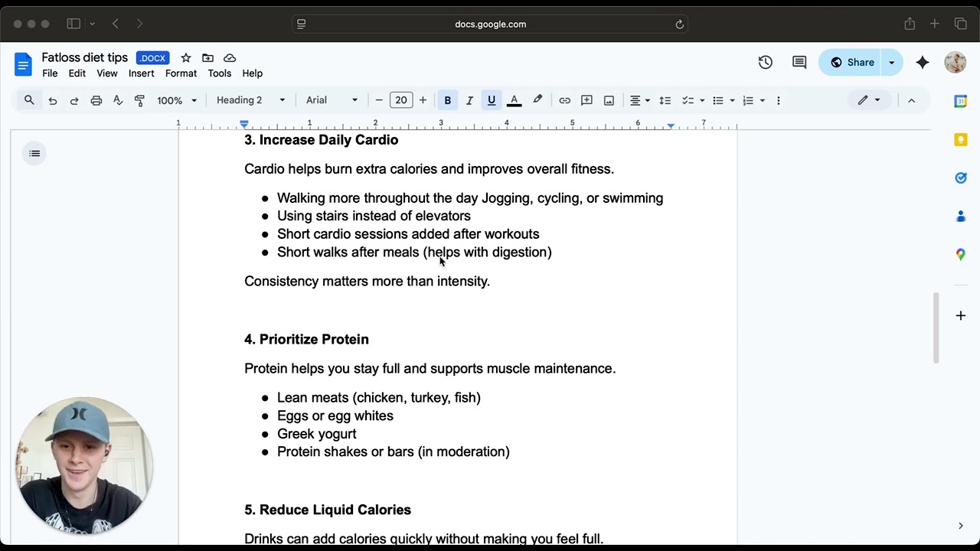This screenshot has width=980, height=551.
Task: Toggle bold formatting
Action: [x=447, y=100]
